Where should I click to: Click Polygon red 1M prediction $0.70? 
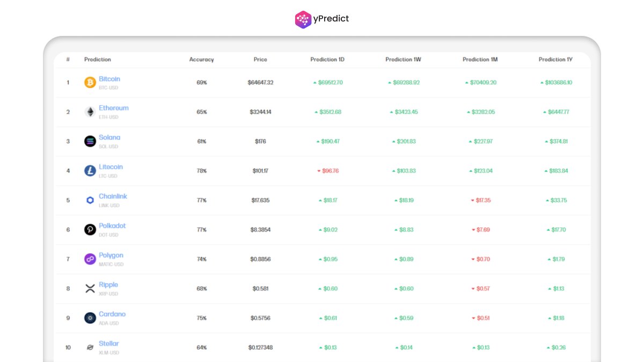[480, 259]
